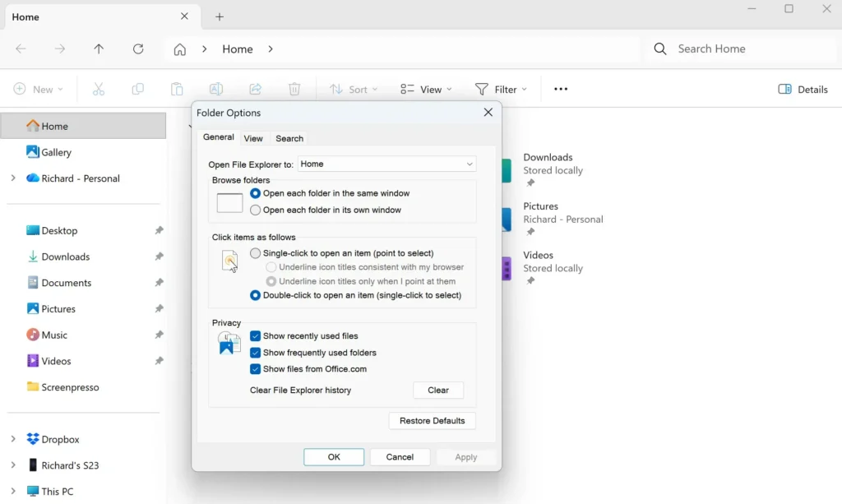Uncheck Show recently used files
The height and width of the screenshot is (504, 842).
[255, 336]
